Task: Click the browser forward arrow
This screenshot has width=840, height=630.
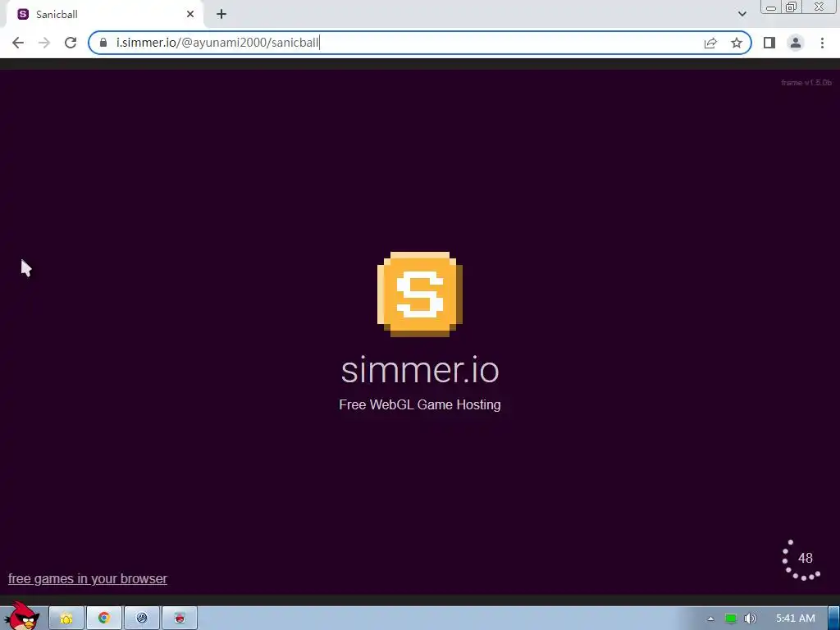Action: click(x=44, y=43)
